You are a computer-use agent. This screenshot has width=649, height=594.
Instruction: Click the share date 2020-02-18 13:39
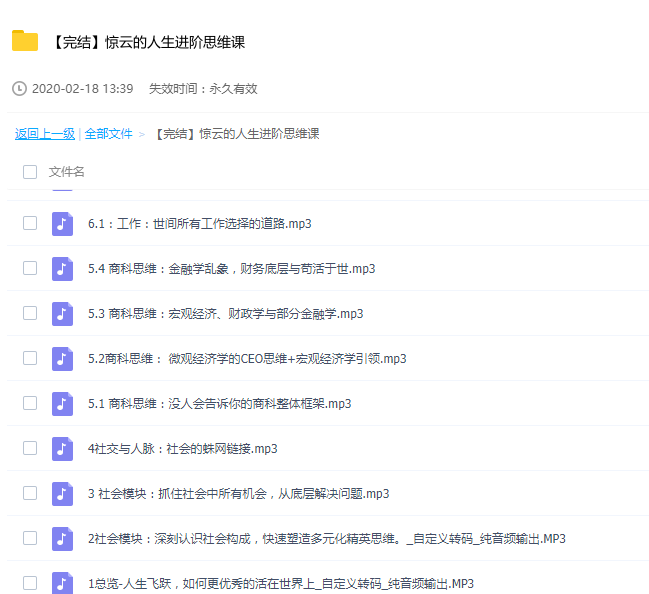[82, 89]
